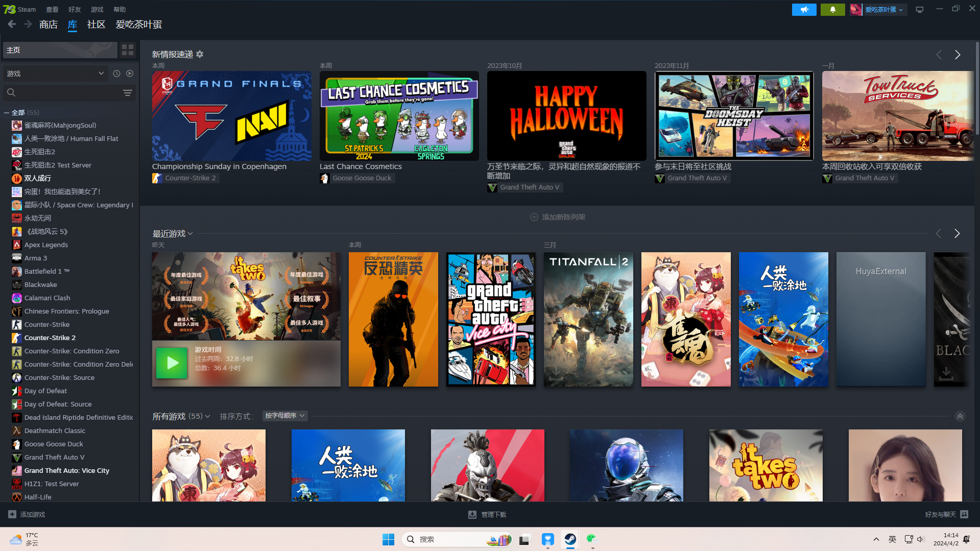
Task: Click add new shelf
Action: (558, 217)
